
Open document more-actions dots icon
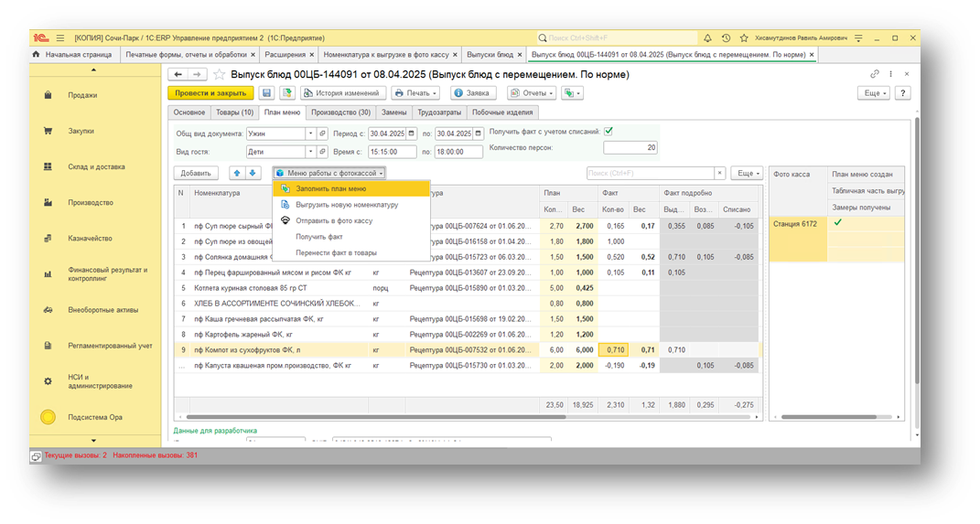click(890, 74)
